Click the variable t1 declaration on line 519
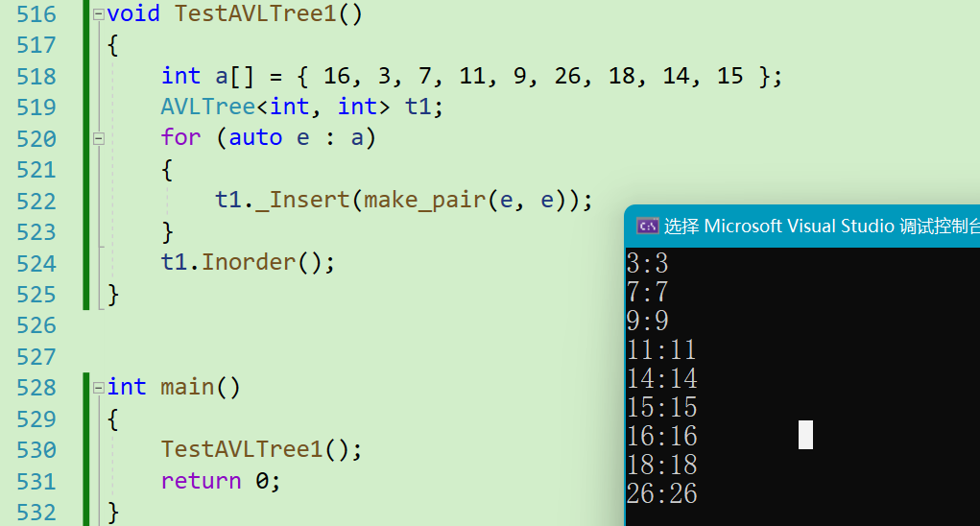Screen dimensions: 980x526 (x=418, y=107)
